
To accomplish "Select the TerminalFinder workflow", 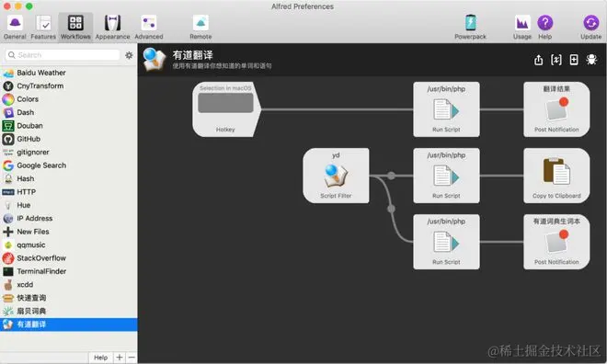I will (69, 271).
